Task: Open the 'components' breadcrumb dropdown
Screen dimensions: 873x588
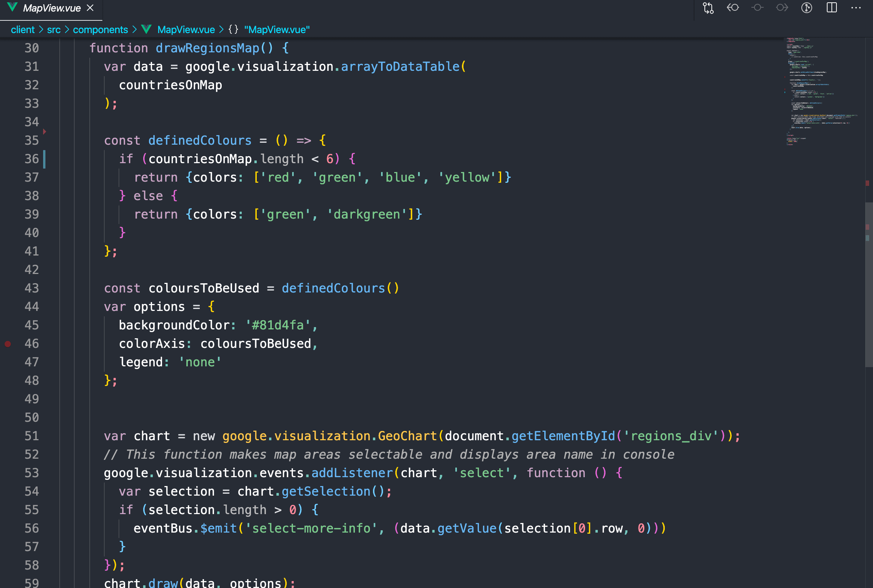Action: pyautogui.click(x=100, y=30)
